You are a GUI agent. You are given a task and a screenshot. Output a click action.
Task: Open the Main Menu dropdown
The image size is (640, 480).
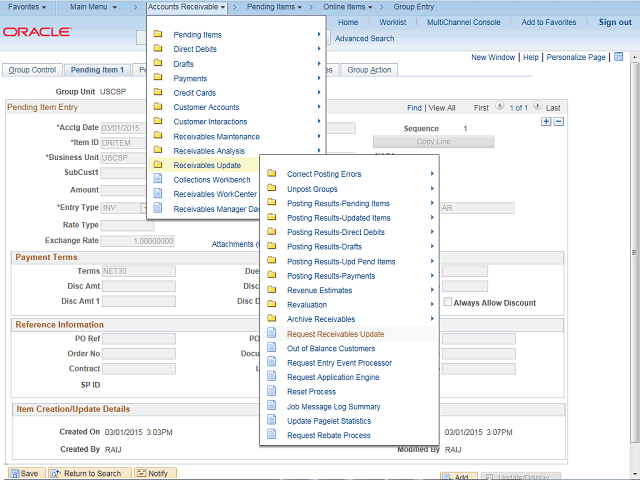tap(93, 7)
